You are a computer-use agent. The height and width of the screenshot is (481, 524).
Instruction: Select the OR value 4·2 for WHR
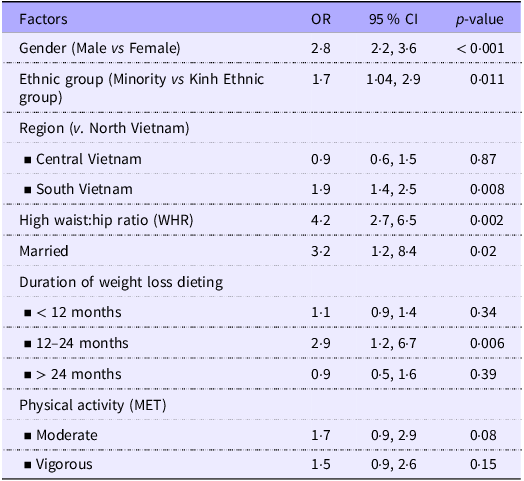pos(321,220)
